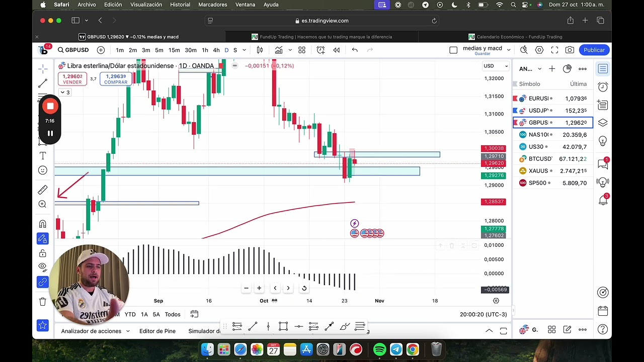Open the indicator templates grid
644x362 pixels.
click(302, 50)
